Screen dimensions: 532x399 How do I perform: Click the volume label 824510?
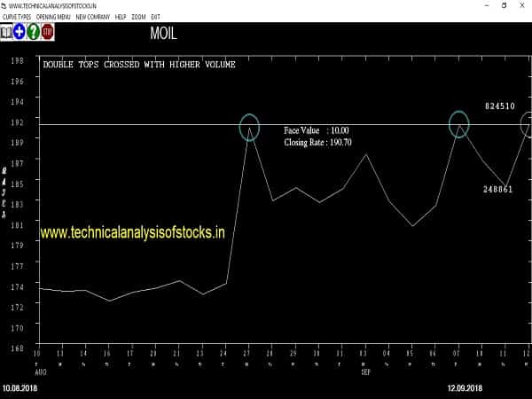[x=500, y=106]
